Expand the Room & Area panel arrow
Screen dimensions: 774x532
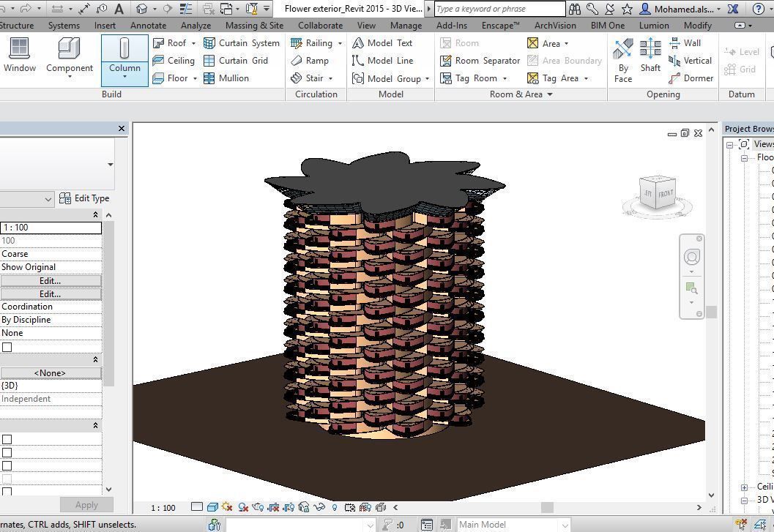(x=550, y=94)
